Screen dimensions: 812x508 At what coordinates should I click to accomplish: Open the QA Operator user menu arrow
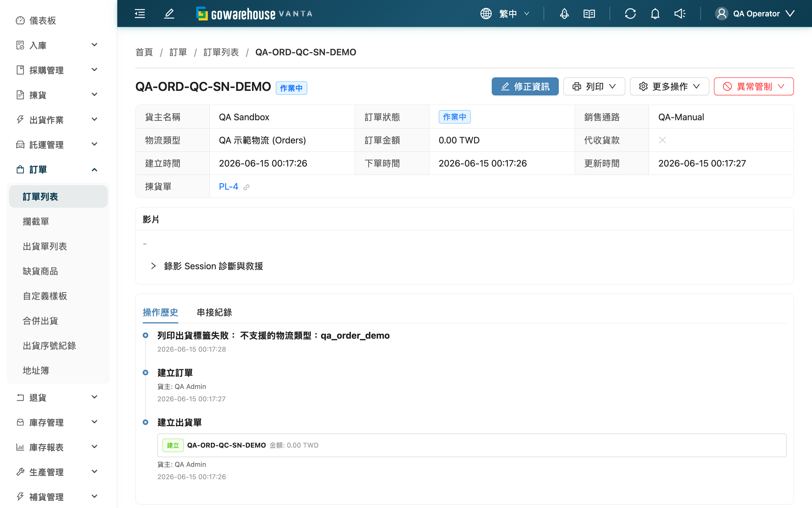coord(790,14)
